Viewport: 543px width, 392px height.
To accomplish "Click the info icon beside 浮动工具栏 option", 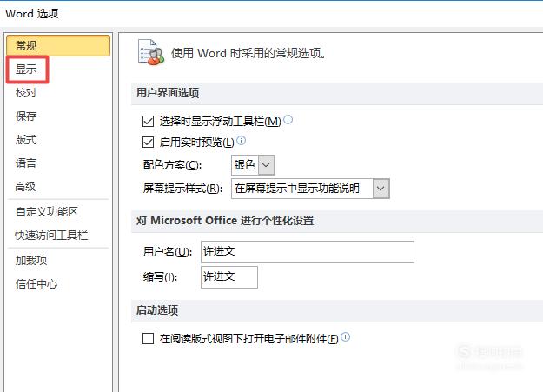I will (288, 120).
